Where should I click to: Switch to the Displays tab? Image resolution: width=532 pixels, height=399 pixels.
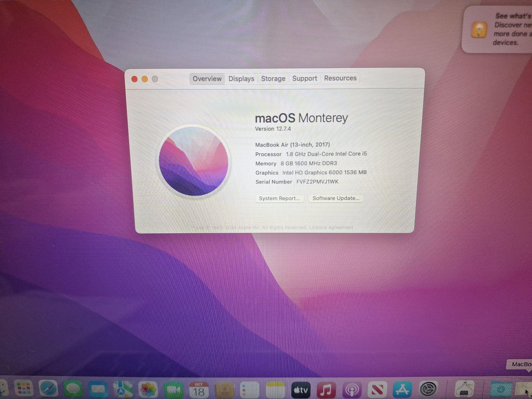[x=241, y=78]
